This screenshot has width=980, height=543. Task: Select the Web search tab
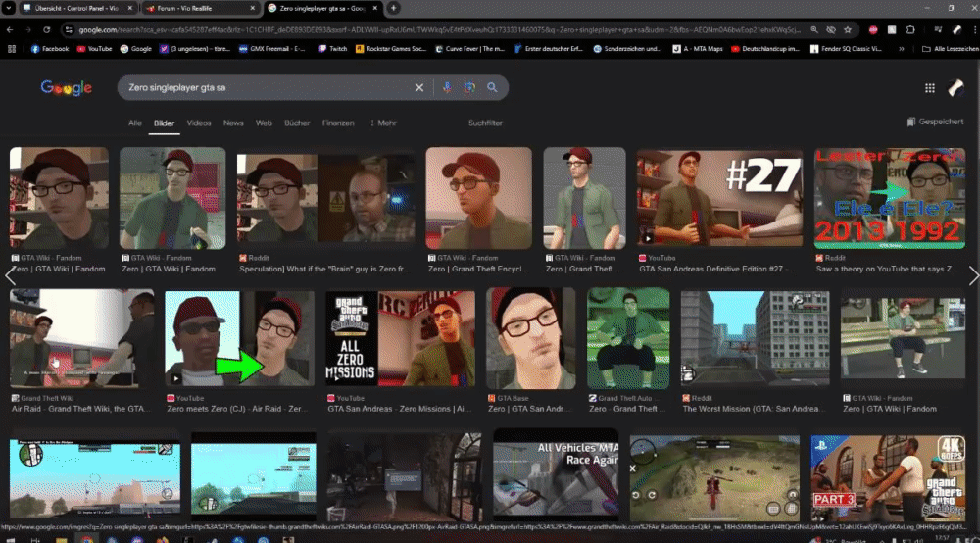[x=264, y=123]
